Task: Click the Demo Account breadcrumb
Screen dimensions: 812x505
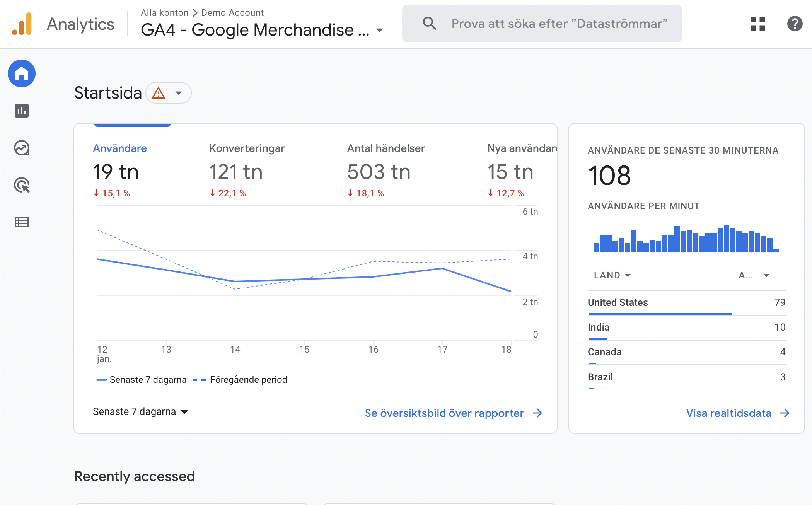Action: click(x=232, y=13)
